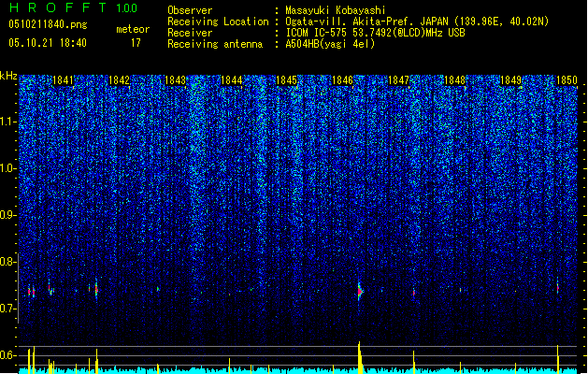The image size is (588, 374).
Task: Click the meteor echo just before 1850
Action: pos(558,289)
